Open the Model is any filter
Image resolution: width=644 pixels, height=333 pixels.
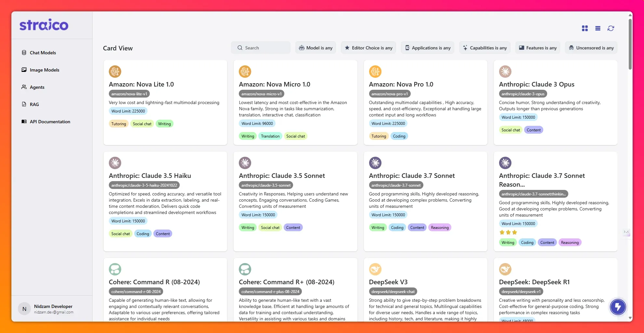click(x=316, y=48)
